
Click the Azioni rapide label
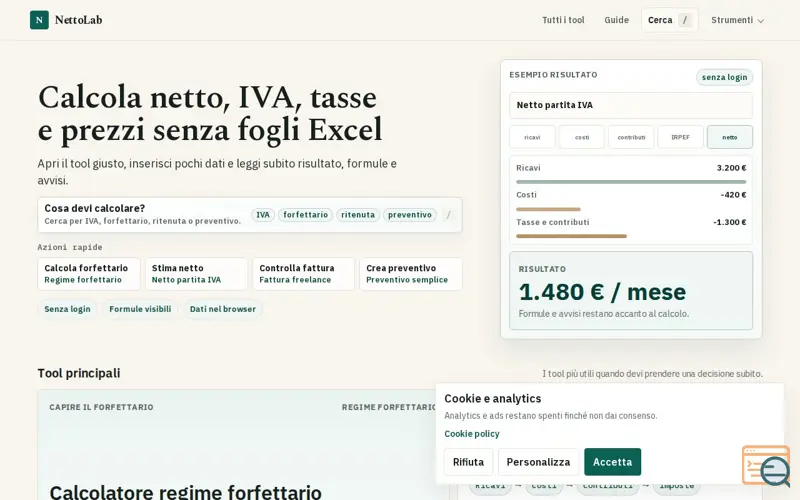click(x=70, y=247)
